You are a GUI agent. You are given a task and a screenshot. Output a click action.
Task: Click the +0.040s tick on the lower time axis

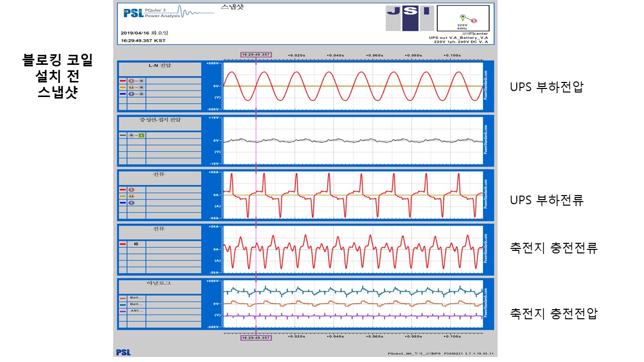point(335,337)
